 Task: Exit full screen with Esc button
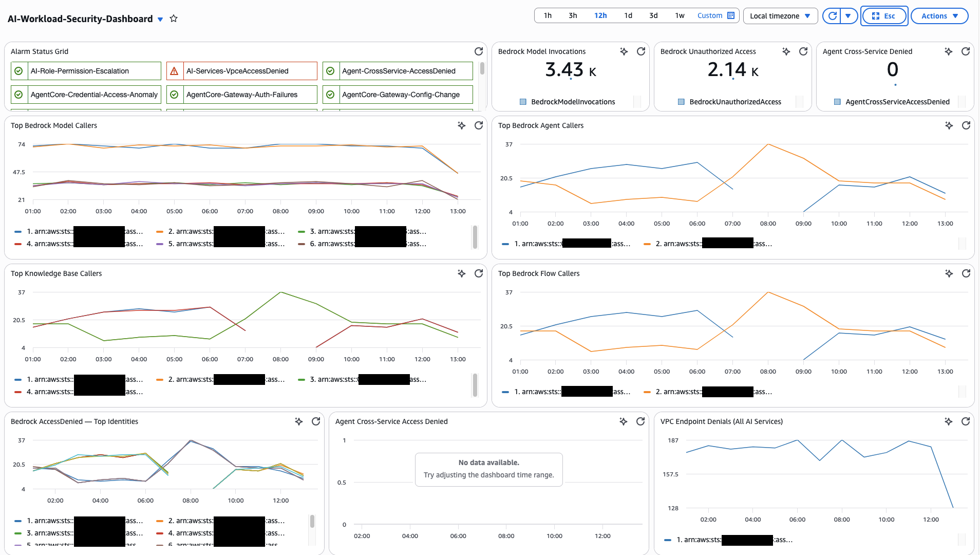click(884, 16)
